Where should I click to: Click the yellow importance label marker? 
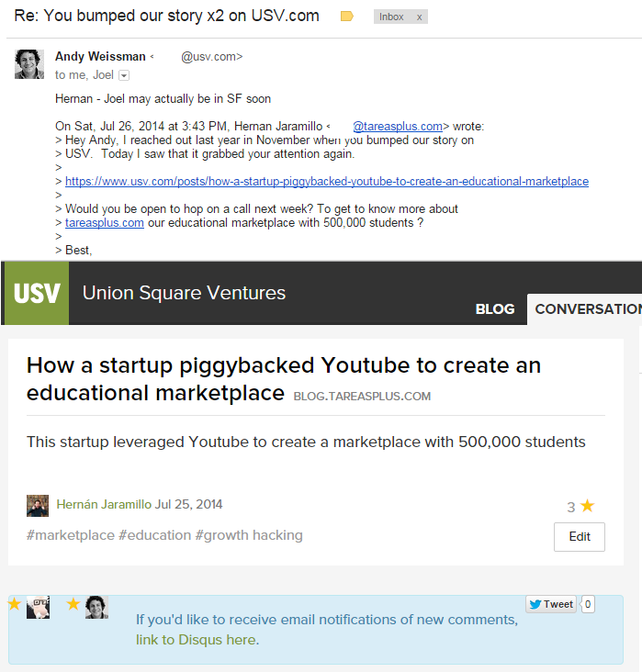pos(346,17)
